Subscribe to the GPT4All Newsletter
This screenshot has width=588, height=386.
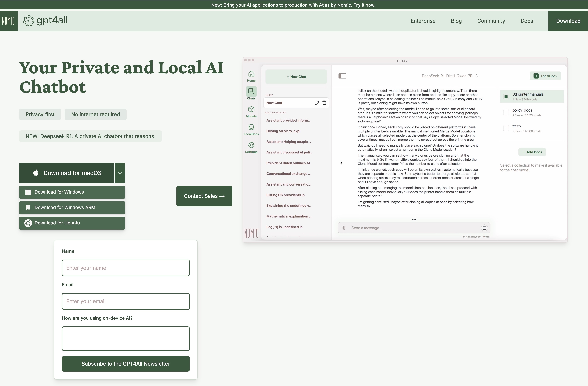pos(126,364)
